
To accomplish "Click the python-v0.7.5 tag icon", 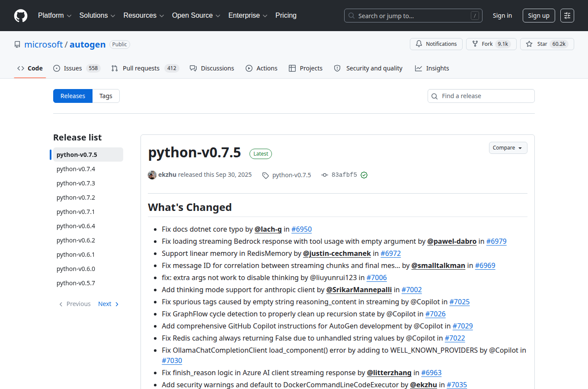I will [x=265, y=175].
